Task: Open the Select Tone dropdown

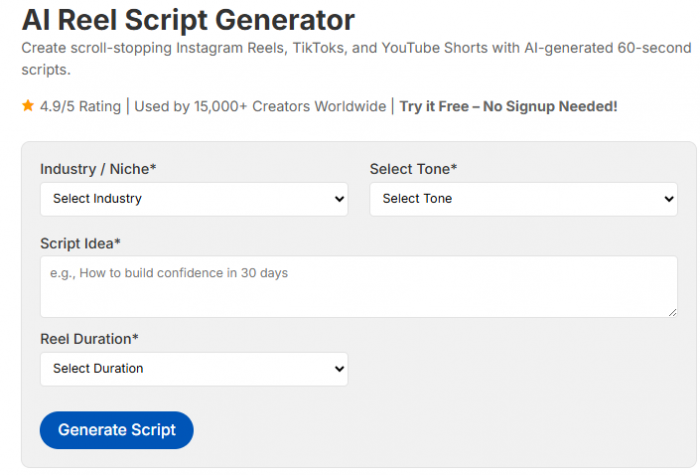Action: pyautogui.click(x=523, y=199)
